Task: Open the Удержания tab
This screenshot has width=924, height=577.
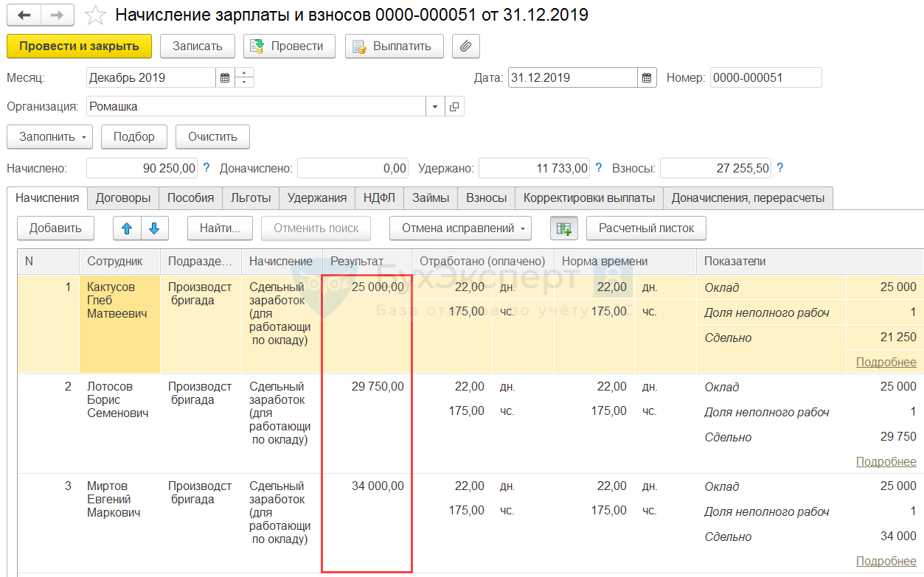Action: tap(316, 197)
